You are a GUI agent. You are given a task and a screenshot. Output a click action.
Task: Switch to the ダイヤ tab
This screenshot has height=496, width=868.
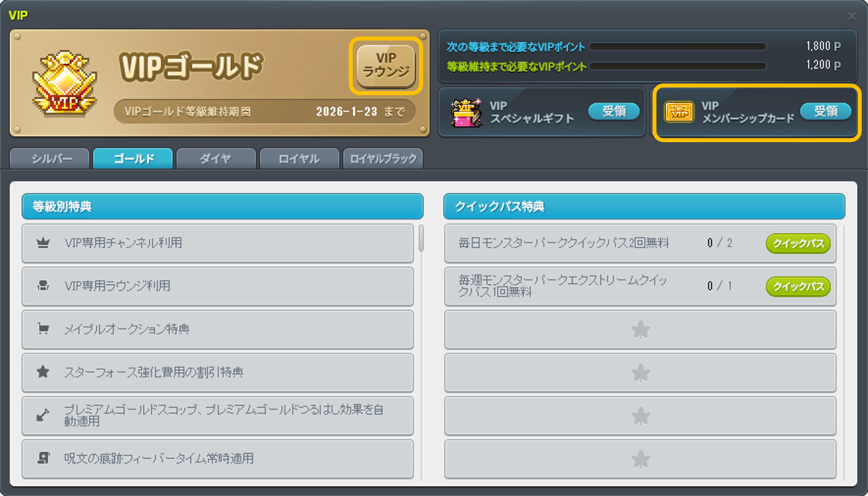[216, 158]
